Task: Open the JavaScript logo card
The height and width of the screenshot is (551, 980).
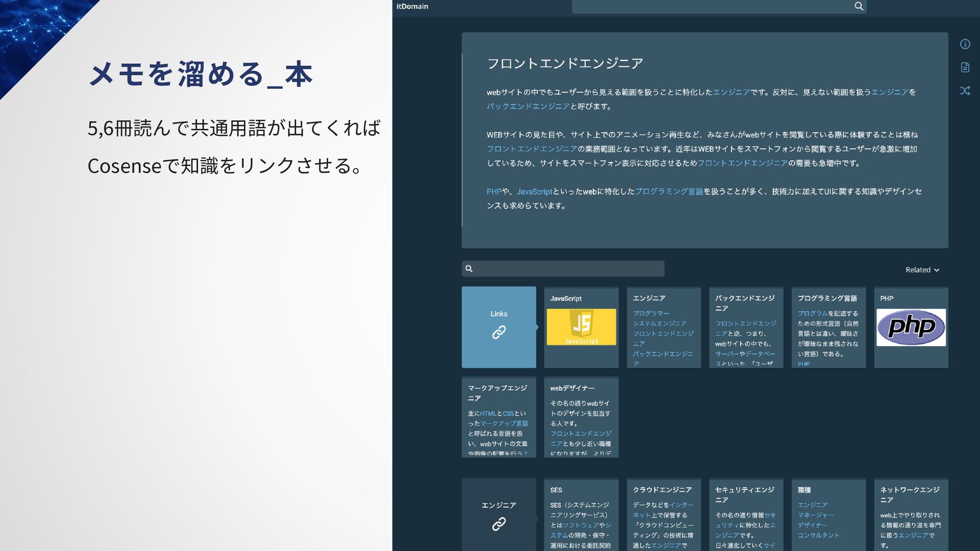Action: pyautogui.click(x=581, y=327)
